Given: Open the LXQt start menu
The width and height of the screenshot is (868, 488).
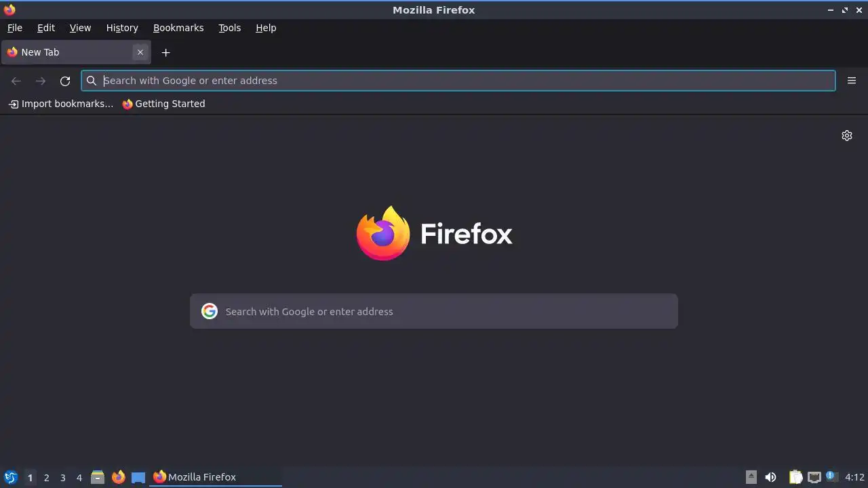Looking at the screenshot, I should click(10, 477).
